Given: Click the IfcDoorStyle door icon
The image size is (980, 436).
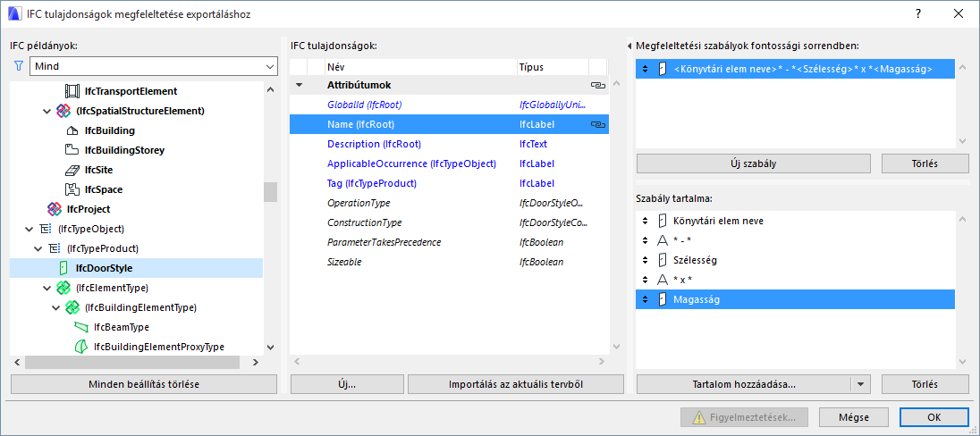Looking at the screenshot, I should [63, 268].
